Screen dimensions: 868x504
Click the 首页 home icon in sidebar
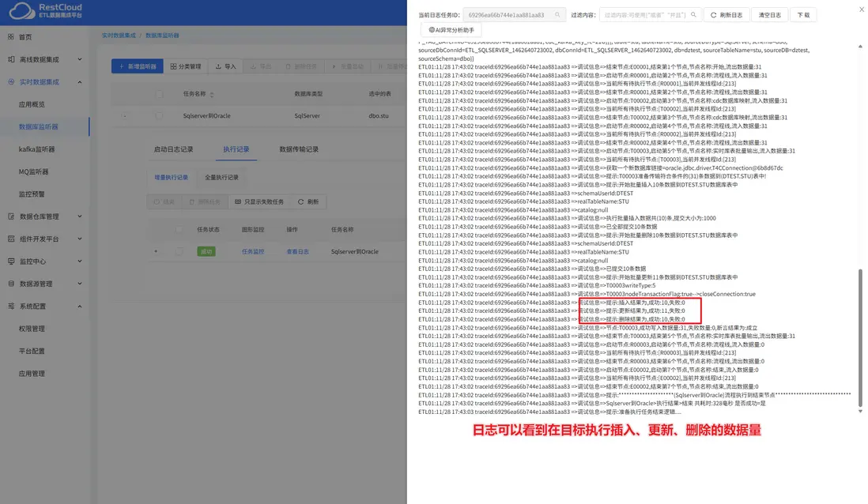[x=11, y=37]
